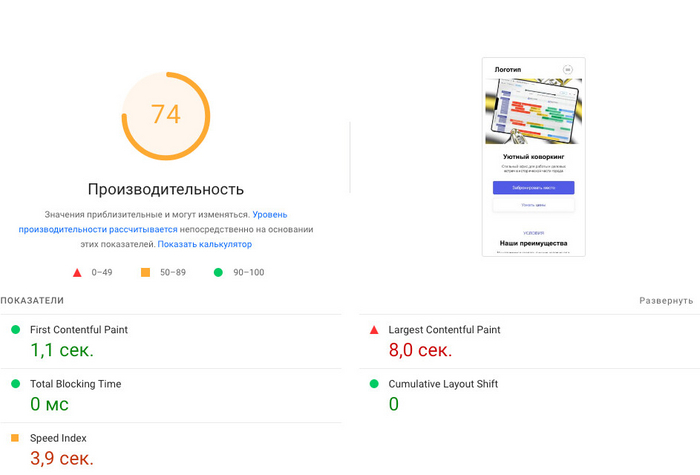Image resolution: width=700 pixels, height=475 pixels.
Task: Open the page screenshot thumbnail preview
Action: pos(533,157)
